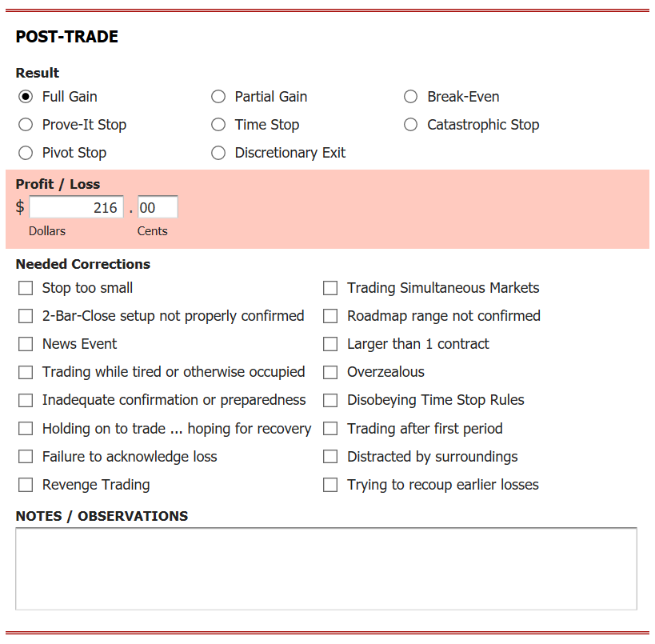Check Larger than 1 contract
Viewport: 655px width, 644px height.
(x=330, y=344)
